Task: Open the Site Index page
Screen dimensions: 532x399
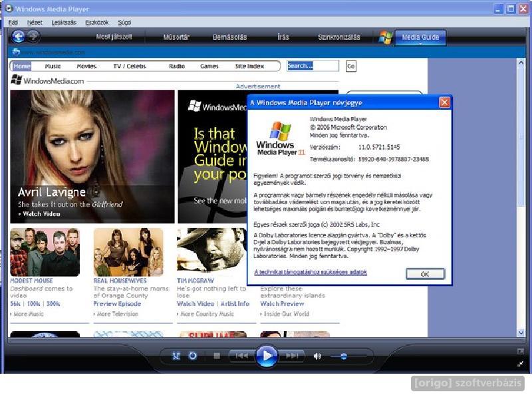Action: [x=249, y=66]
